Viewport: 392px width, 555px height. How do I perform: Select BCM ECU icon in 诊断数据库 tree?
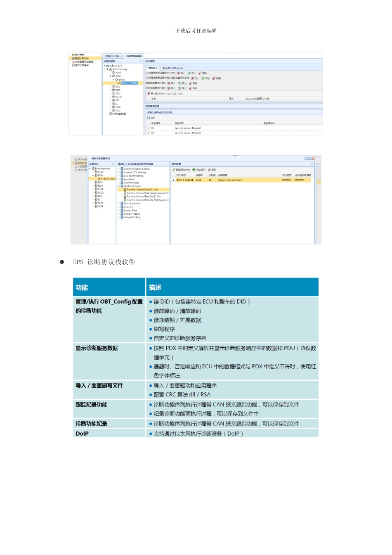point(113,76)
